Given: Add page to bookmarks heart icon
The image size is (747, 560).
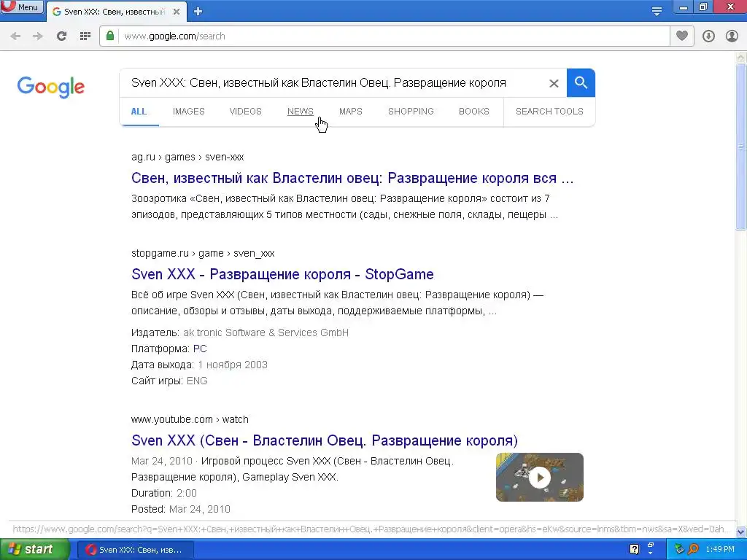Looking at the screenshot, I should coord(682,36).
